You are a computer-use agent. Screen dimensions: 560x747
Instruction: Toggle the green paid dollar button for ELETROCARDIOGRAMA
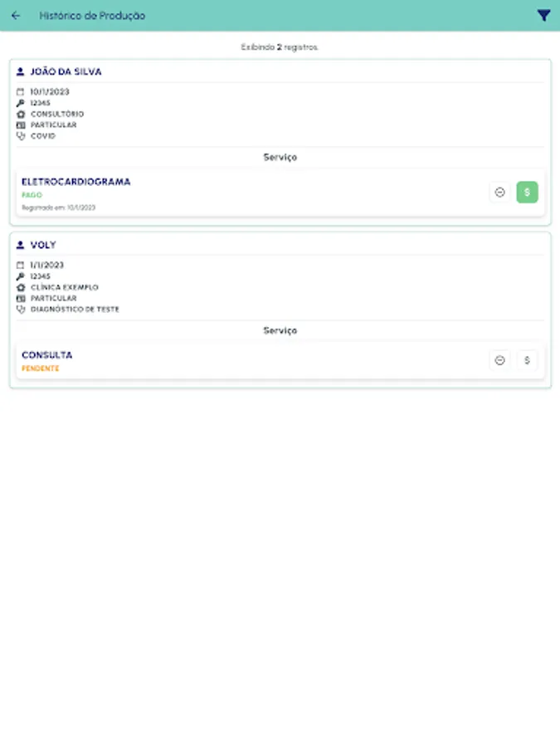[527, 193]
